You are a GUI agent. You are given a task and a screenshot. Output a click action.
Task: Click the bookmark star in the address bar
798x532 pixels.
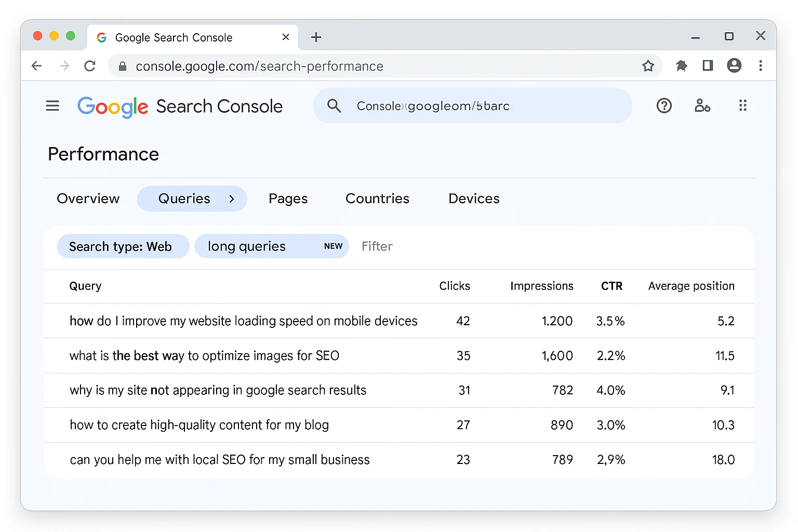pyautogui.click(x=648, y=65)
